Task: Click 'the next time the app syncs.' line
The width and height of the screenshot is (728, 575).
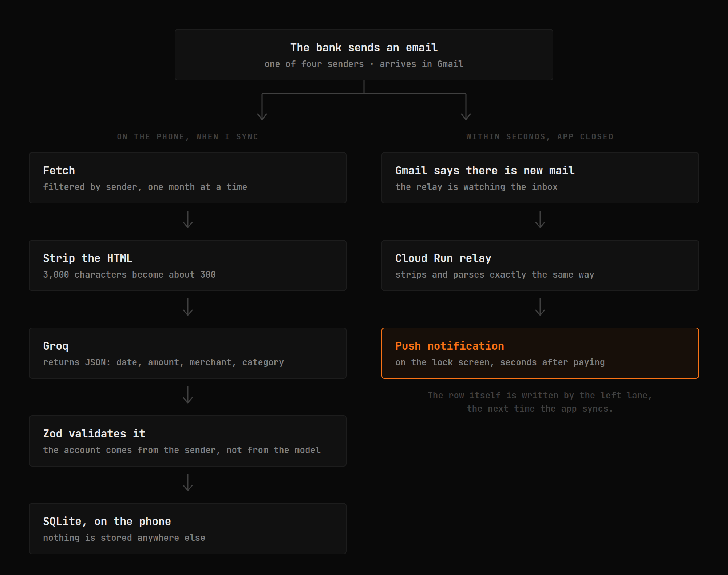Action: click(540, 409)
